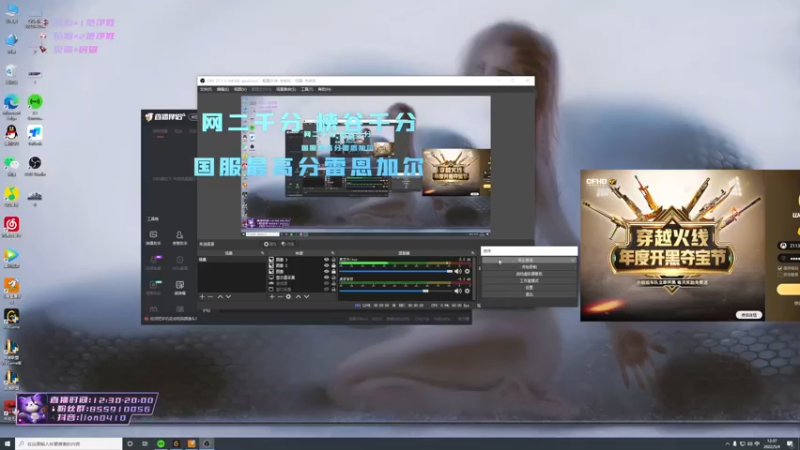Toggle the lock on 显示器采集 source

click(x=334, y=278)
